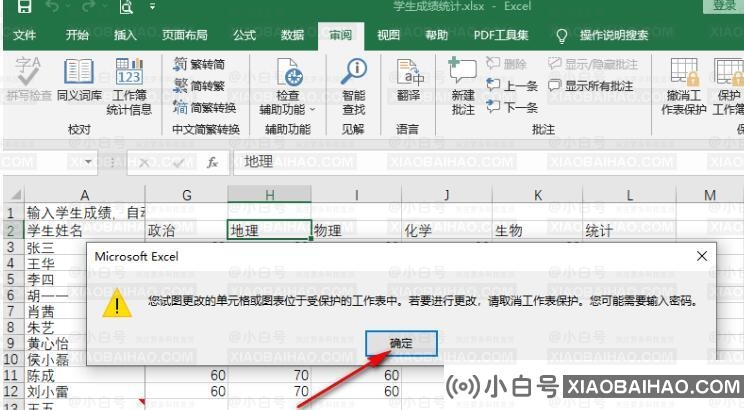Switch to the 数据 ribbon tab
The width and height of the screenshot is (744, 410).
[x=292, y=35]
